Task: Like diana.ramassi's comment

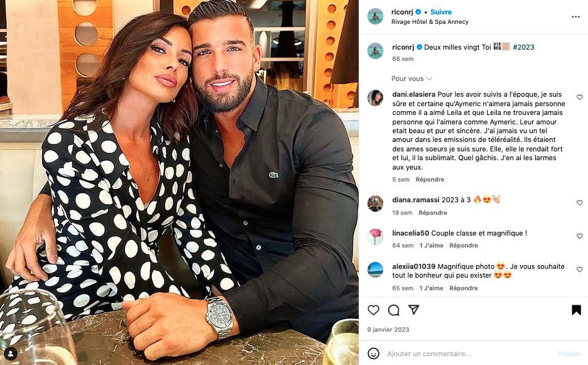Action: tap(579, 202)
